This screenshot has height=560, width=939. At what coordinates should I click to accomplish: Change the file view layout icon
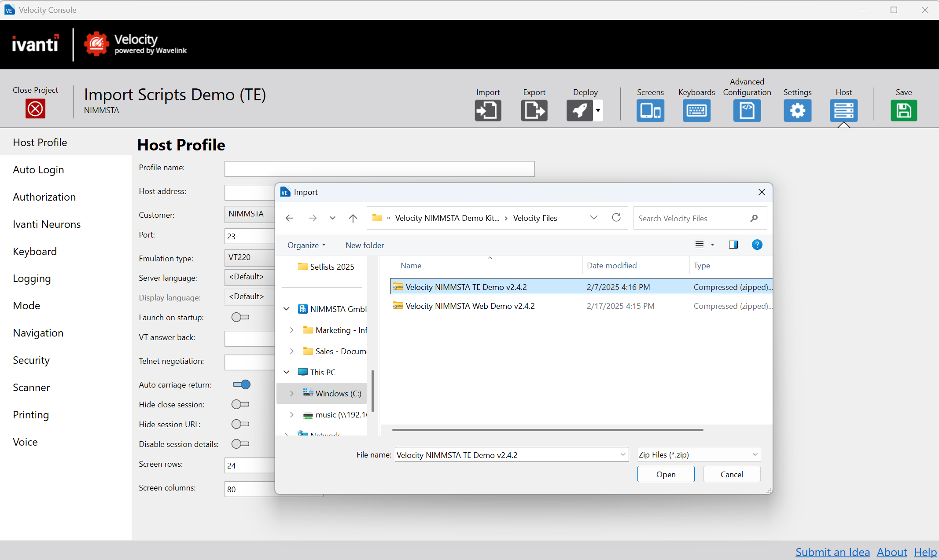point(699,245)
